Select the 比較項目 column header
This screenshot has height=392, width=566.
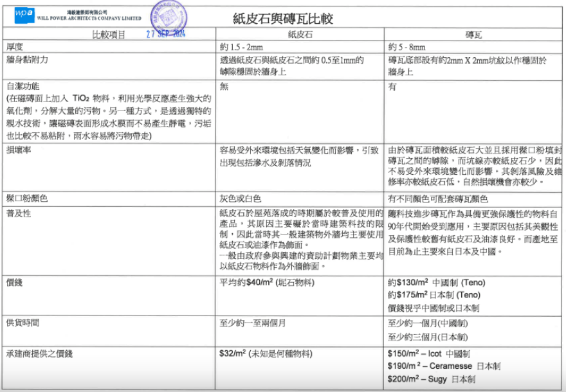(109, 35)
